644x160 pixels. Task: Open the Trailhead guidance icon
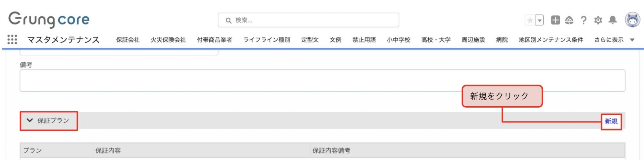coord(569,20)
